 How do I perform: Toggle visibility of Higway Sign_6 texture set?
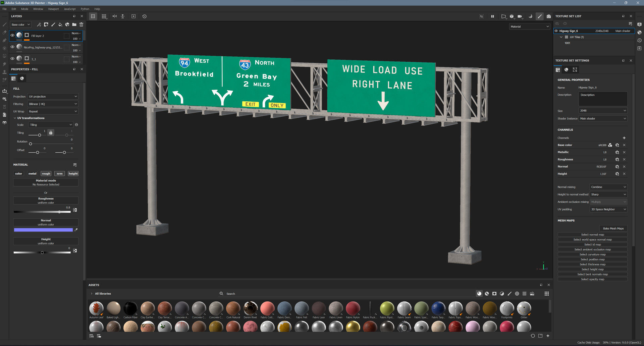556,31
